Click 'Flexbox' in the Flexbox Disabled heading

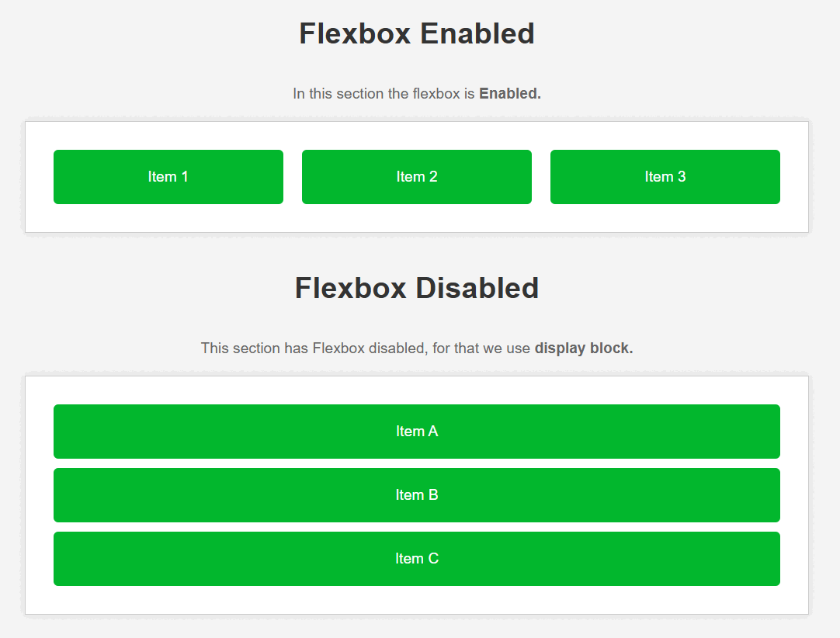click(x=350, y=289)
